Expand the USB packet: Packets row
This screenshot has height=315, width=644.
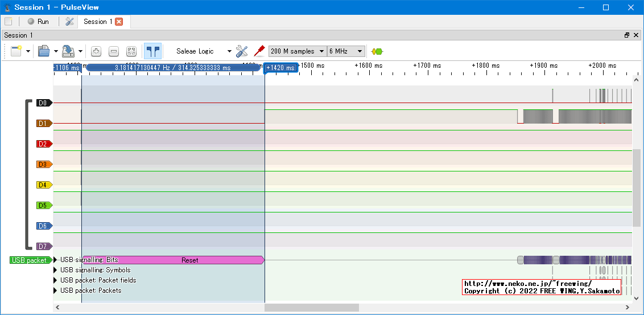(x=56, y=291)
